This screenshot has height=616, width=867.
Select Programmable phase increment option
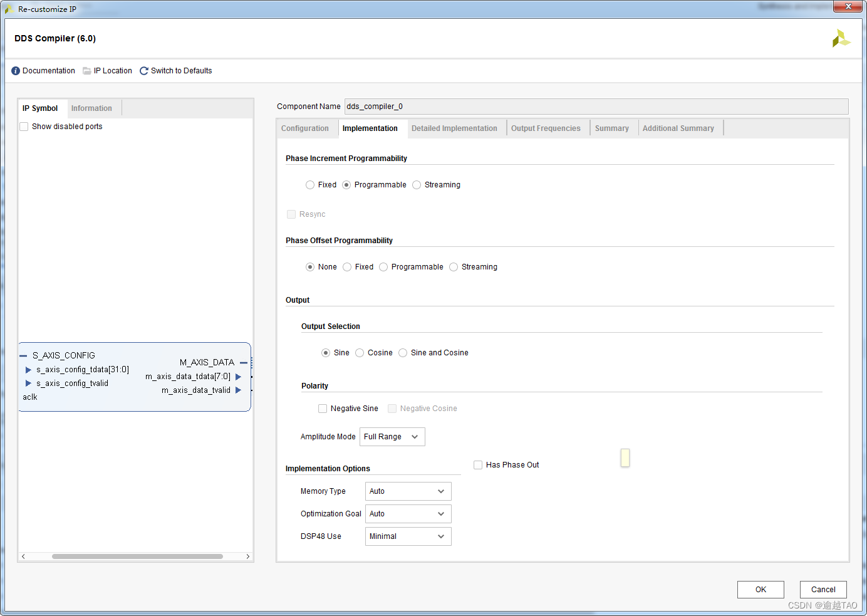pos(346,185)
